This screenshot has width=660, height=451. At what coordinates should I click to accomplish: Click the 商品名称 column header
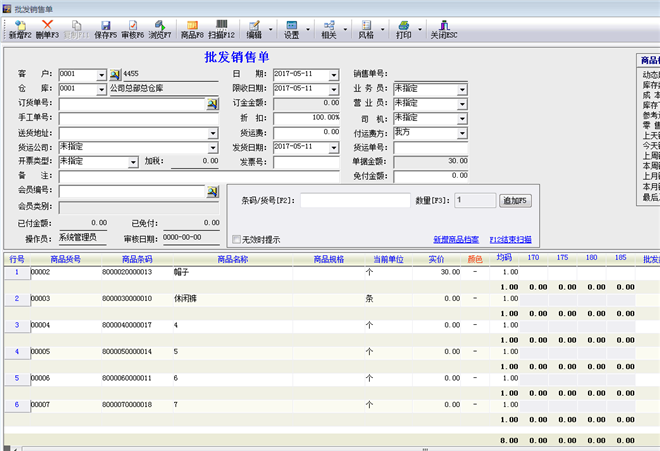[x=233, y=259]
